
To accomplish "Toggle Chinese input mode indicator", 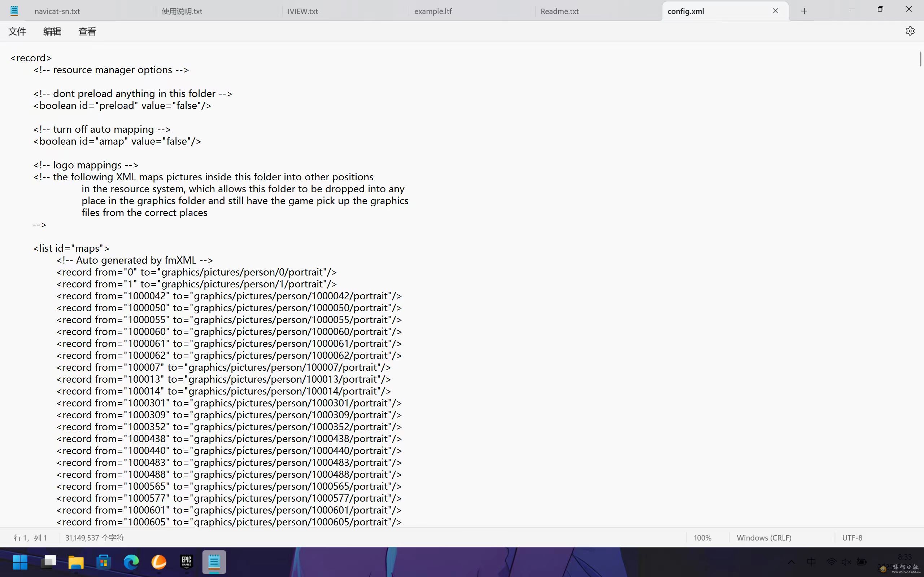I will [x=811, y=562].
